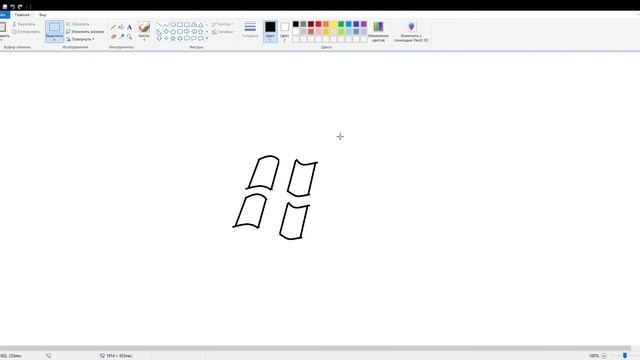Click the Redo arrow in title bar

tap(20, 7)
